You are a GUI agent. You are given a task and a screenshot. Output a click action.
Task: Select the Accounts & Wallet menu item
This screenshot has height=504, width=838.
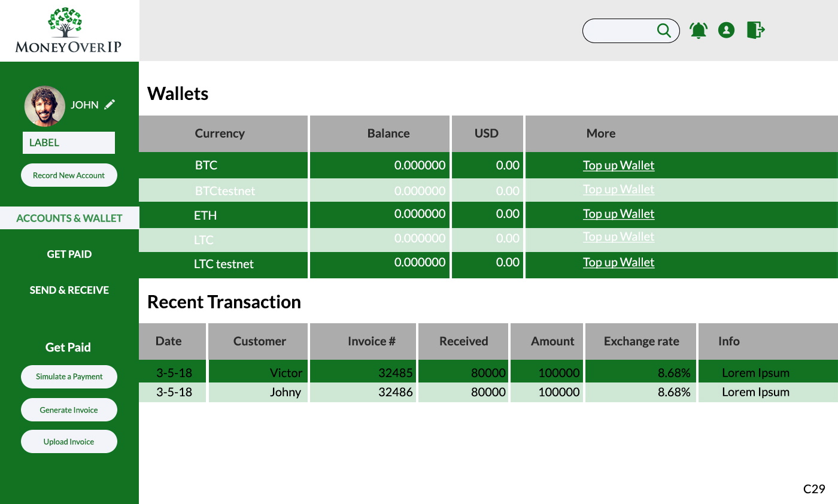point(69,218)
